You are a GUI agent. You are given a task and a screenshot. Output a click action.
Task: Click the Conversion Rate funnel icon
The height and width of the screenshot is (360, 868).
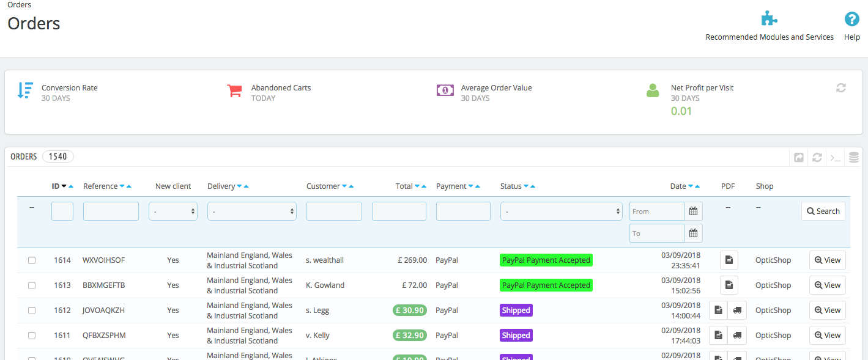coord(25,90)
